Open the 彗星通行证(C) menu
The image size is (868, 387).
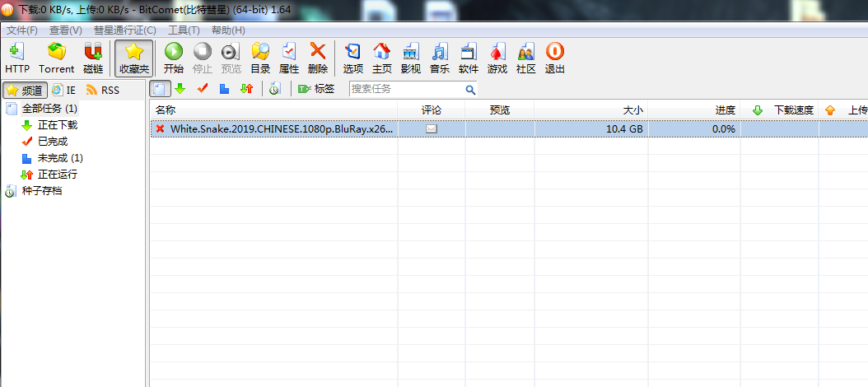tap(124, 30)
